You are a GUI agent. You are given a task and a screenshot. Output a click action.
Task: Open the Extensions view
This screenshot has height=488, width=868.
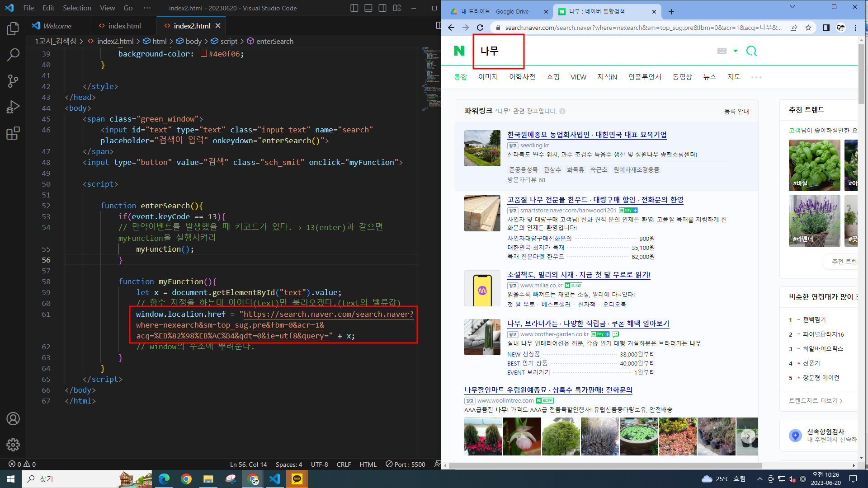pyautogui.click(x=13, y=133)
